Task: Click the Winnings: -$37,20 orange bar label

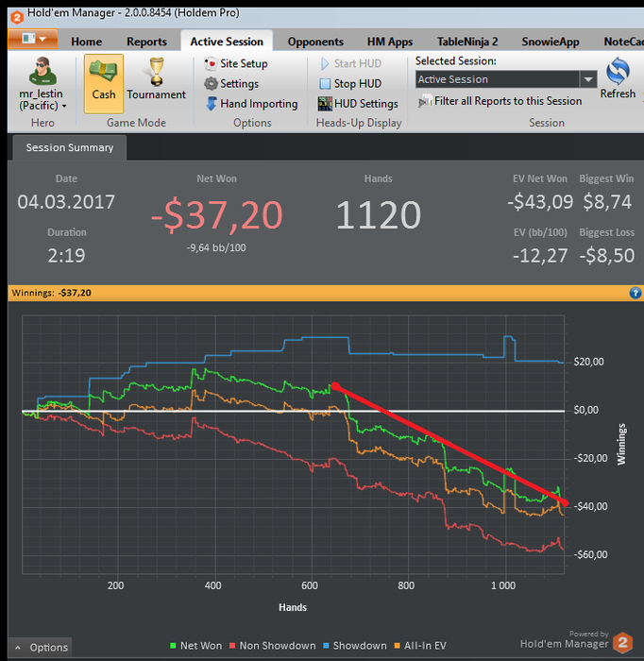Action: click(51, 293)
